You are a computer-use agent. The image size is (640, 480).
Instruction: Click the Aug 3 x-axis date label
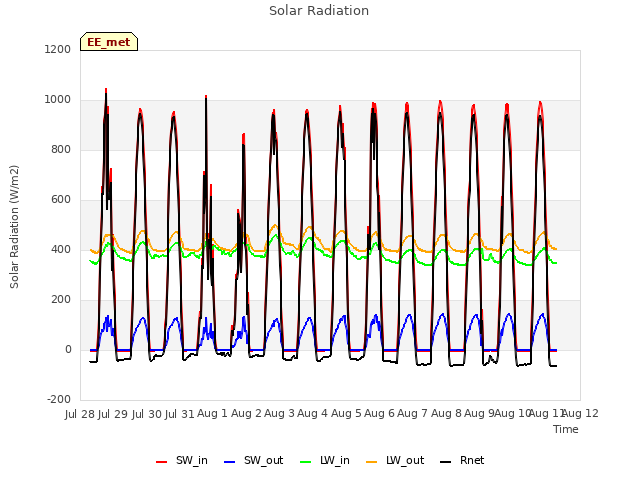279,414
